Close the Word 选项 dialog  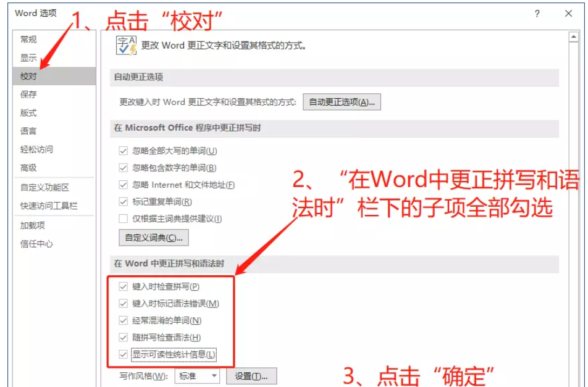click(x=568, y=14)
